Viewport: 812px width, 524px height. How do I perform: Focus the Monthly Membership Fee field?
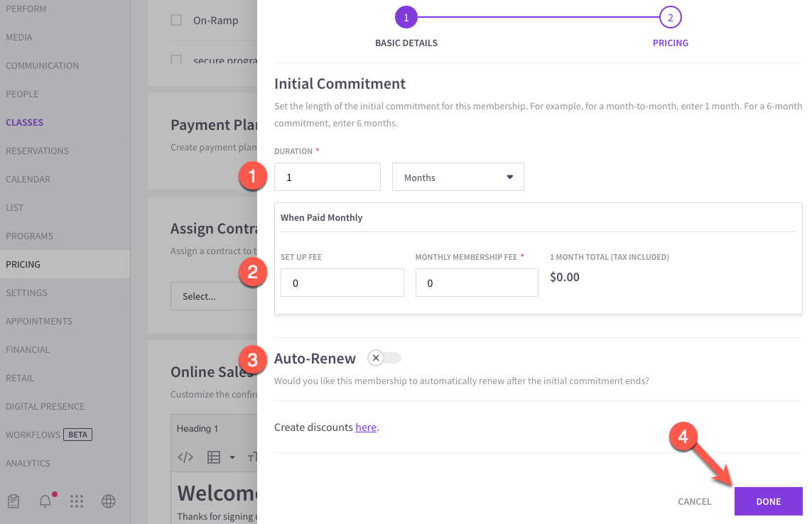[x=477, y=283]
